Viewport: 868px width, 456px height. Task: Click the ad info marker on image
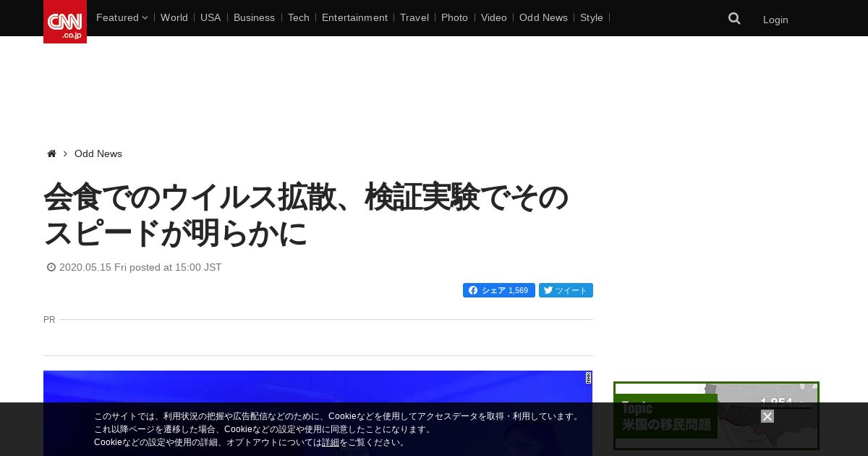589,377
